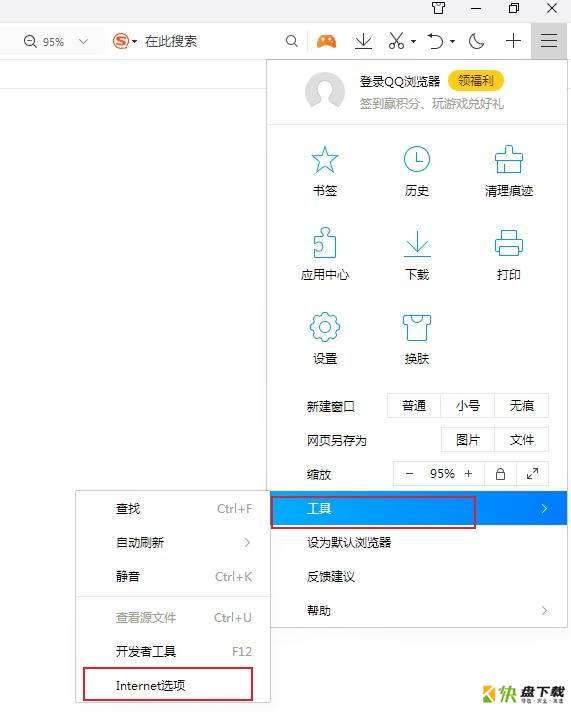Open the 历史 history clock icon
571x712 pixels.
(417, 159)
